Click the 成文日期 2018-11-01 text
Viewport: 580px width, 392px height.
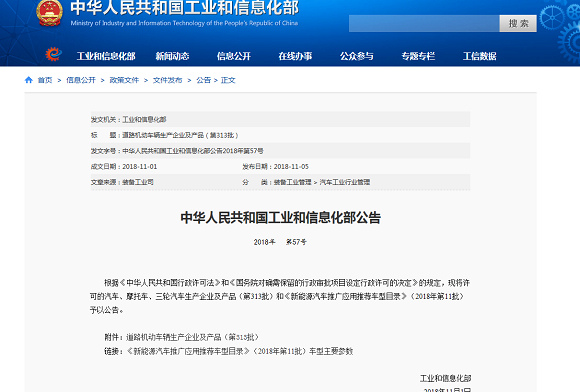pos(124,167)
